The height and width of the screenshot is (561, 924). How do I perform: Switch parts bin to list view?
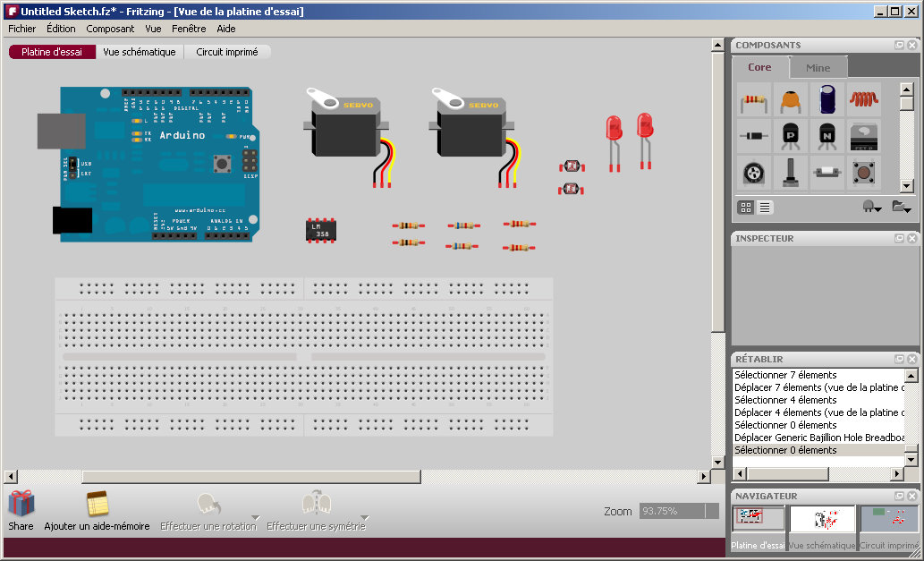(764, 208)
